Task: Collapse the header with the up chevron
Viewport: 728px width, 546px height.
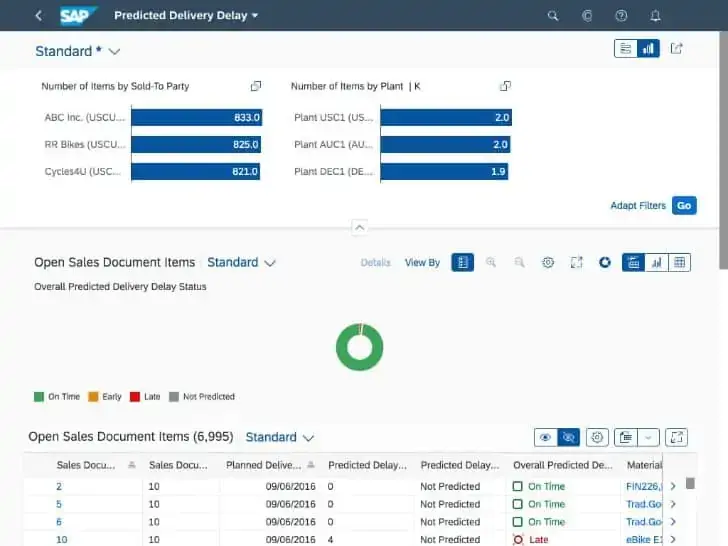Action: (x=359, y=228)
